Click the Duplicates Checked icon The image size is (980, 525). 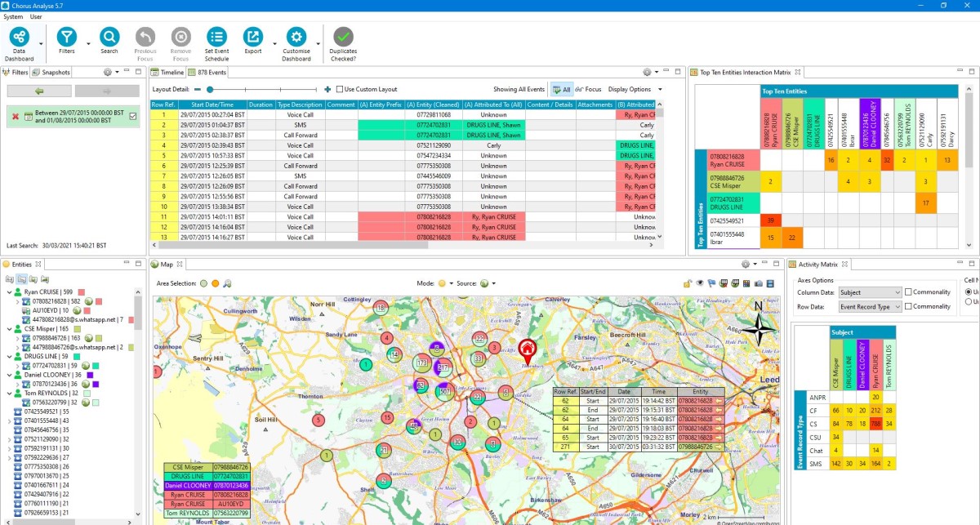[x=342, y=38]
